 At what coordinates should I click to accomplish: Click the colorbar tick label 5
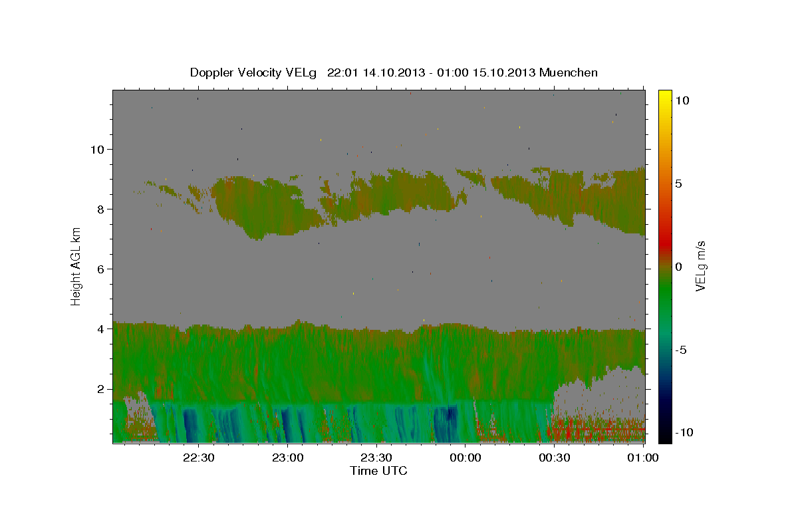(x=678, y=184)
